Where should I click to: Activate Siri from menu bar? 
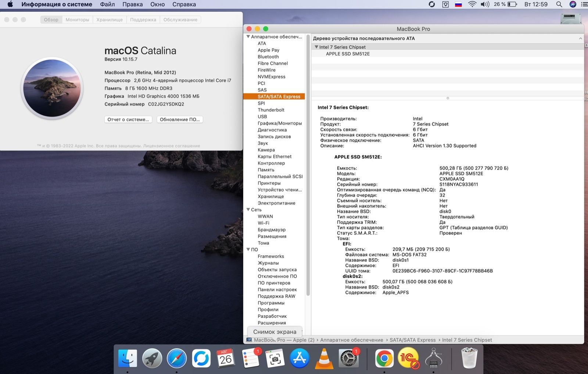(573, 4)
